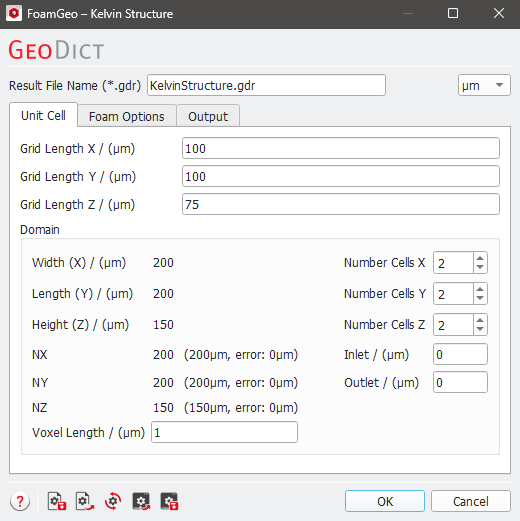Increase Number Cells Z with up arrow
The image size is (520, 521).
tap(480, 320)
